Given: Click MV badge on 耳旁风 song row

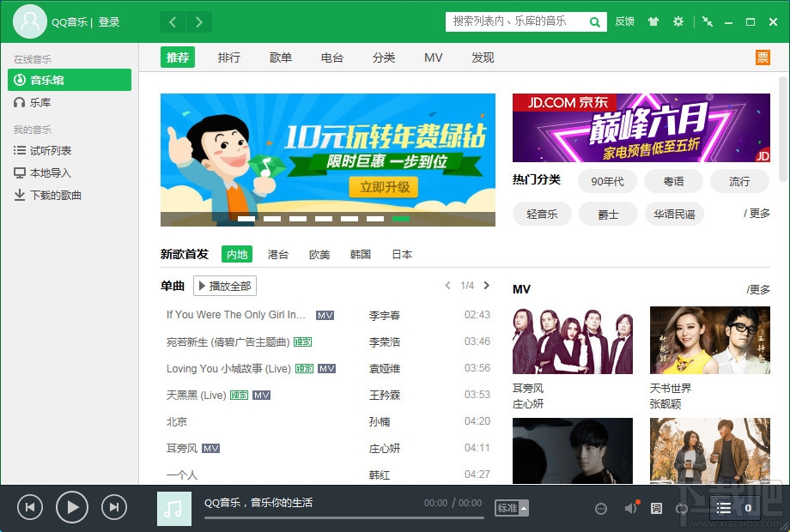Looking at the screenshot, I should tap(210, 449).
